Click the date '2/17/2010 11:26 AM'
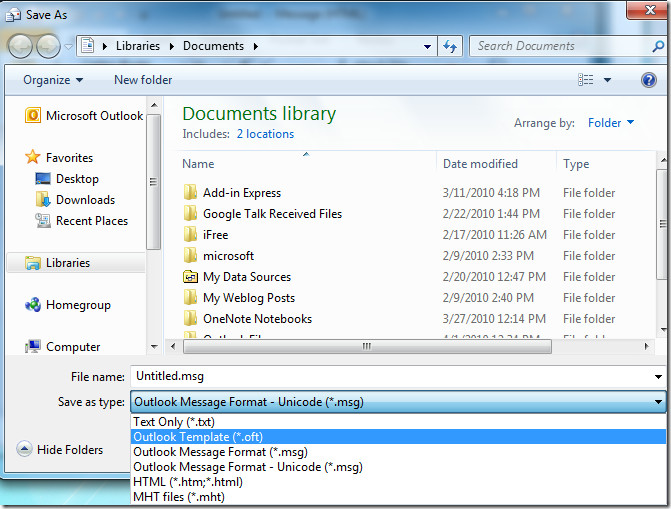 pyautogui.click(x=495, y=235)
